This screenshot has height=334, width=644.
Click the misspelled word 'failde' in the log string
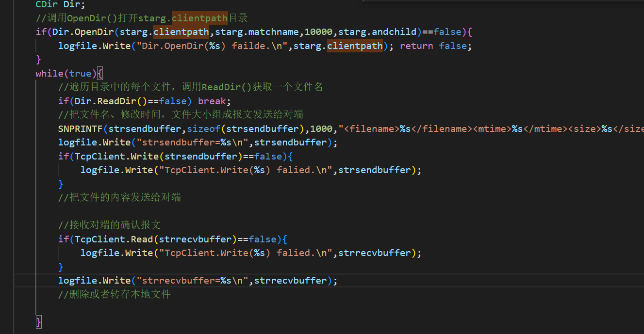[x=248, y=46]
